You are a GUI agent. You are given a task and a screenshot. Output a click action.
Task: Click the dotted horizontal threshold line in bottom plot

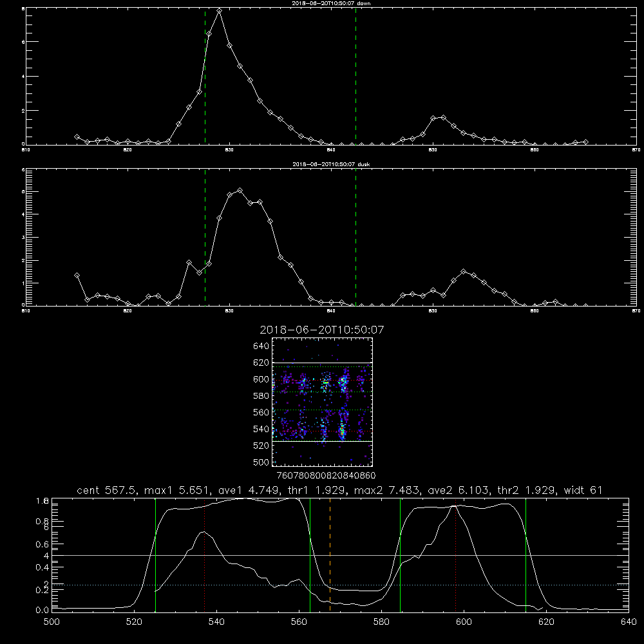(x=340, y=585)
